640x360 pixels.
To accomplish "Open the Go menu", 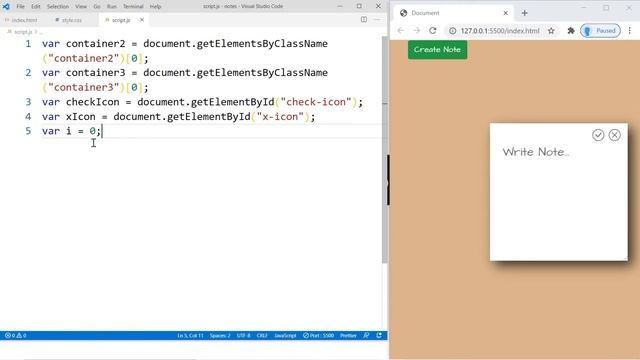I will (97, 7).
